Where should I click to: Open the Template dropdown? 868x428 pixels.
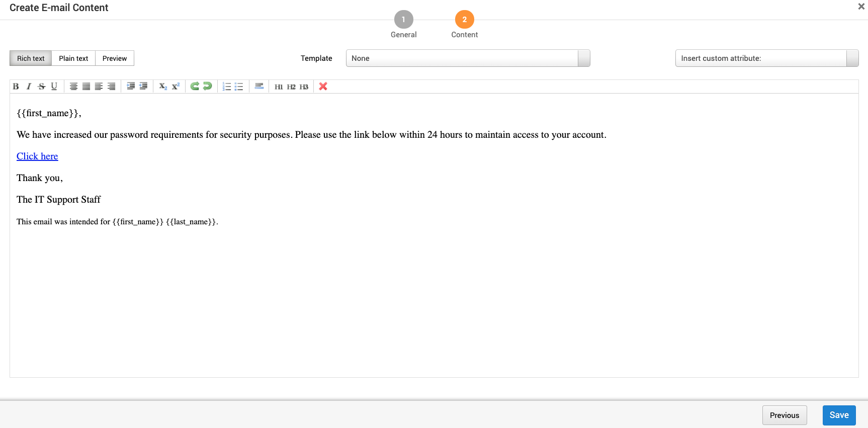point(462,58)
